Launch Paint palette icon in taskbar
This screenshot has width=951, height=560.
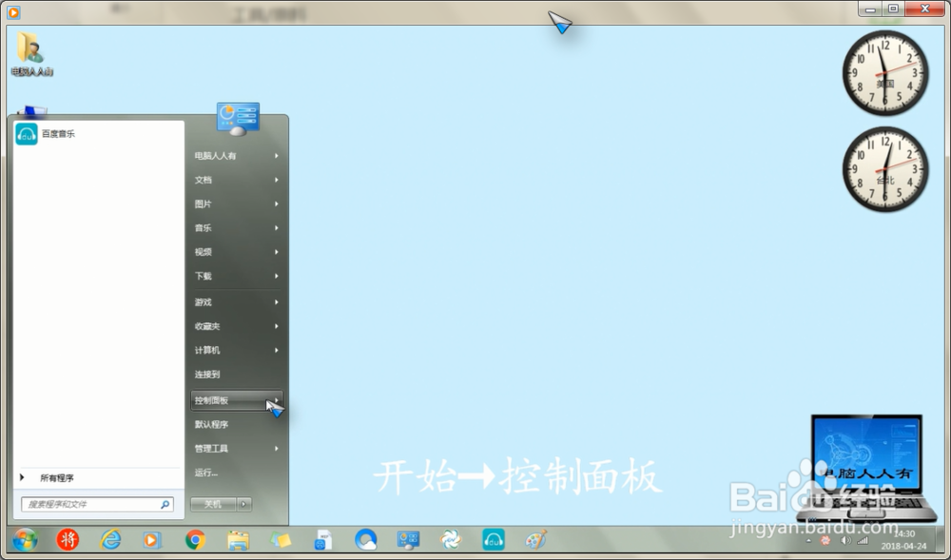tap(535, 539)
